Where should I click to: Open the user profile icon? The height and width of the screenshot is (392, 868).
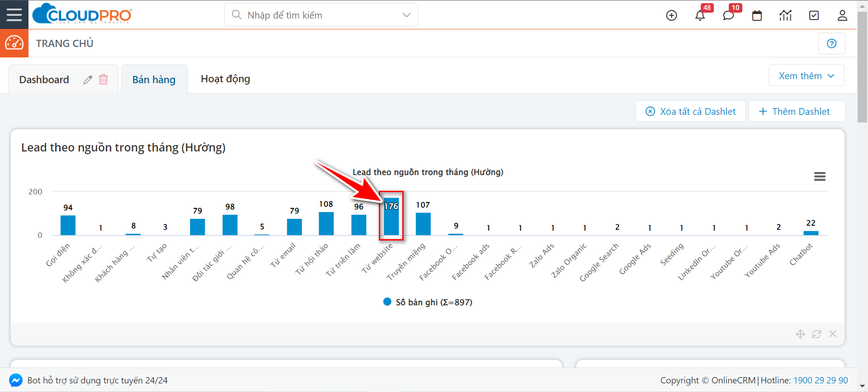[x=842, y=15]
